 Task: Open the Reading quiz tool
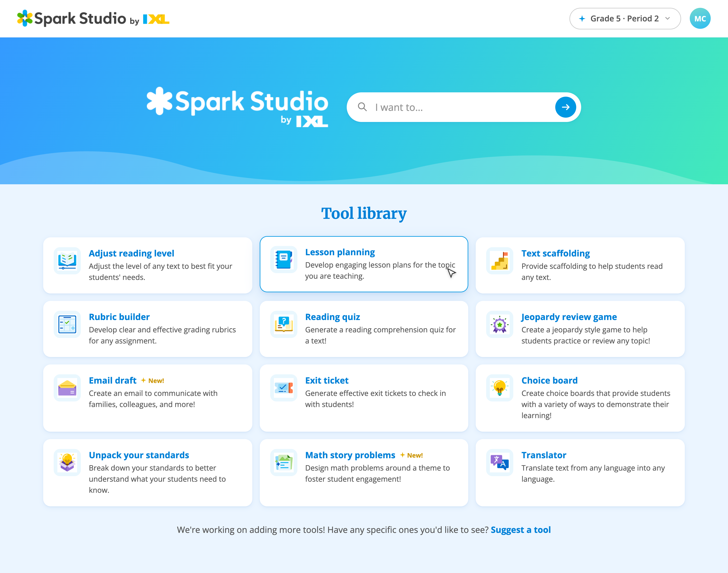[x=364, y=329]
